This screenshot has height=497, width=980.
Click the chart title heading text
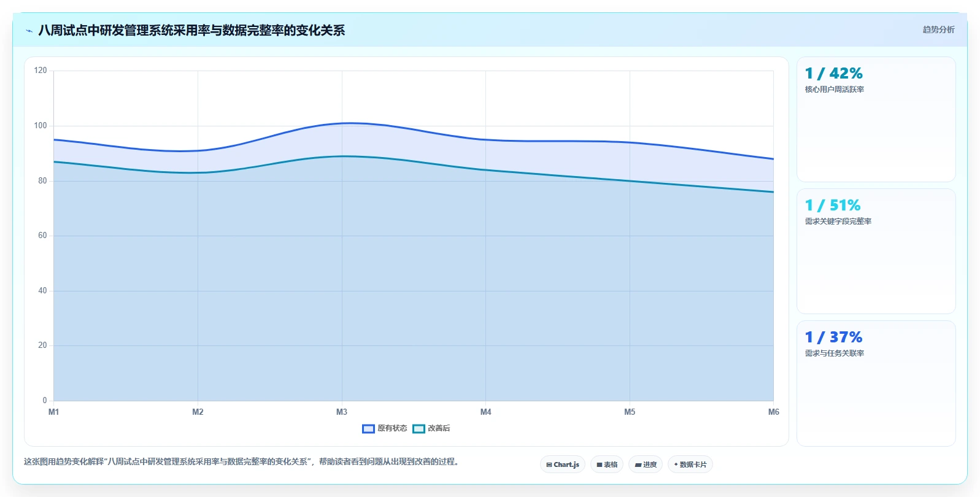pyautogui.click(x=191, y=31)
